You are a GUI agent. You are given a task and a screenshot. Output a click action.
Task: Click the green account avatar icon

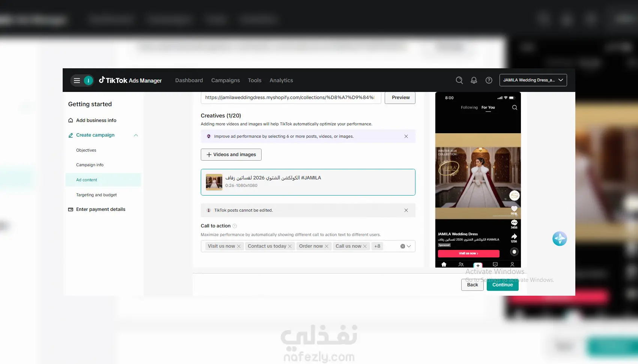88,80
